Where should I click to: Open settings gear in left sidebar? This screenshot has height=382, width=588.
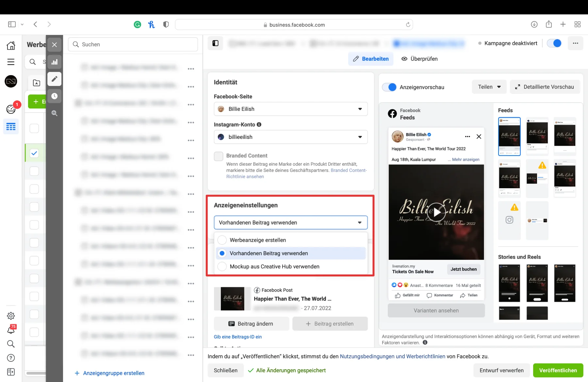coord(11,316)
